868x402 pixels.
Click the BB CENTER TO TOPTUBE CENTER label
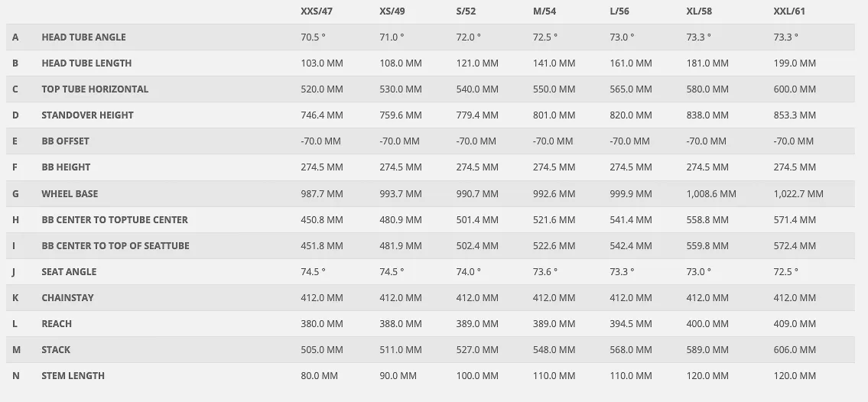click(x=115, y=220)
